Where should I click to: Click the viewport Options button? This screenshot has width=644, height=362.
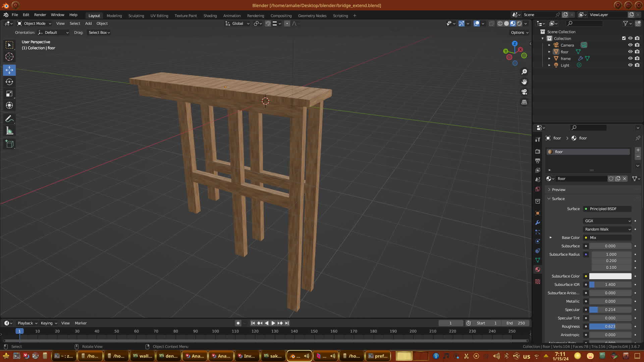coord(519,33)
